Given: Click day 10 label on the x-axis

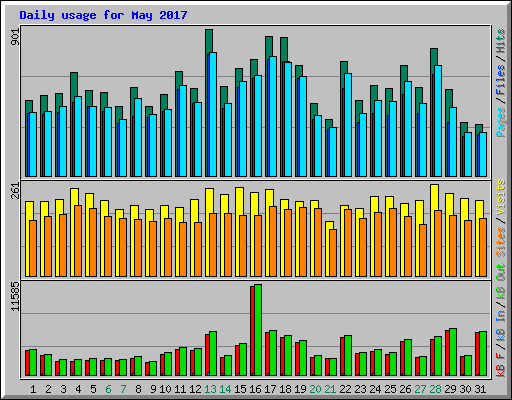Looking at the screenshot, I should pos(165,389).
